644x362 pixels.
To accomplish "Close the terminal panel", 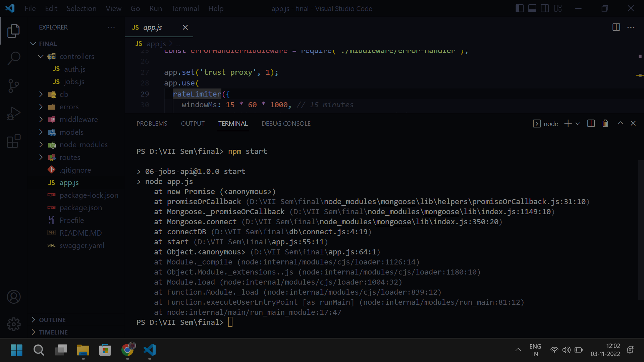I will click(x=633, y=123).
